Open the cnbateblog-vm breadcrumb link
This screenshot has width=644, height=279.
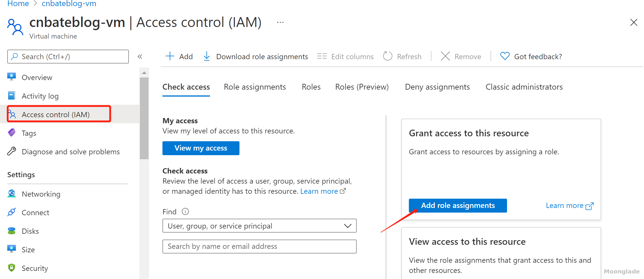pyautogui.click(x=69, y=4)
